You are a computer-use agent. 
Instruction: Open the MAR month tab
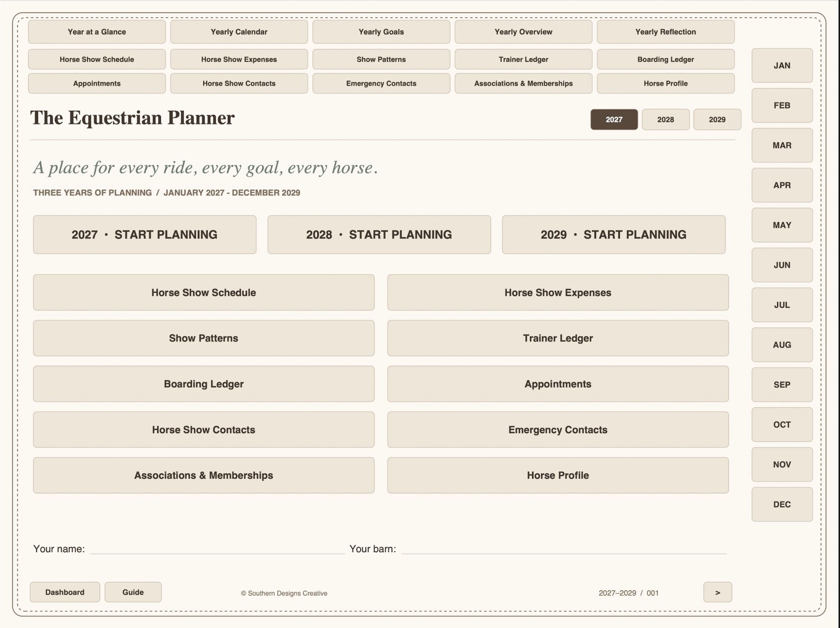pyautogui.click(x=782, y=145)
